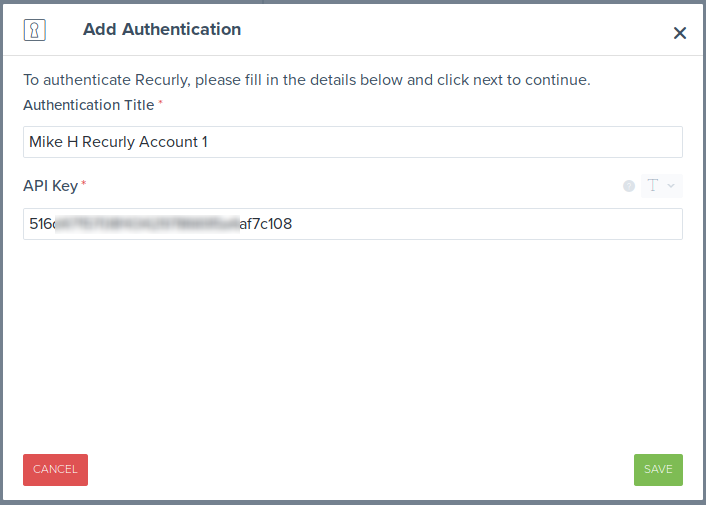Place cursor after "af7c108" in API key
Image resolution: width=706 pixels, height=505 pixels.
click(x=293, y=224)
